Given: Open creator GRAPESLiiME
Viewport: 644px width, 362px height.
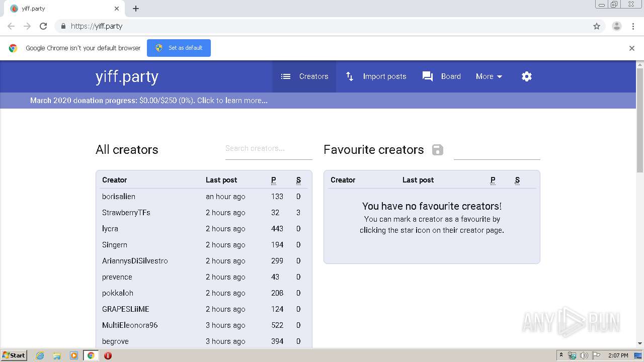Looking at the screenshot, I should pyautogui.click(x=126, y=309).
